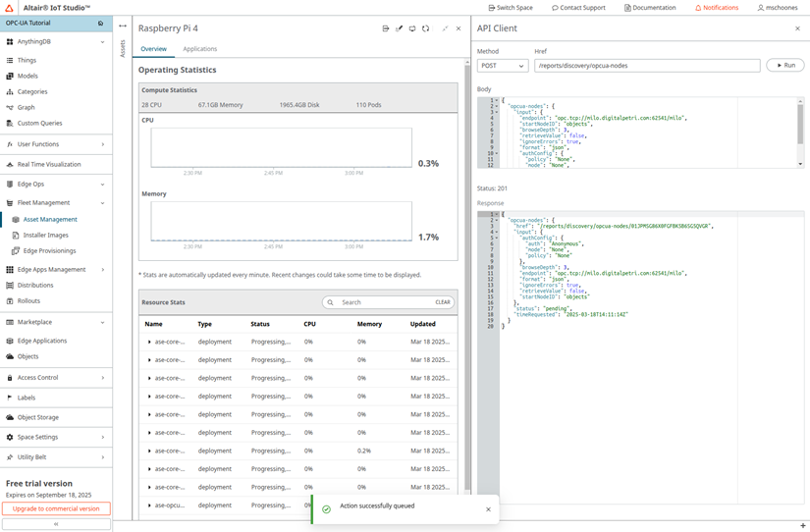This screenshot has height=532, width=810.
Task: Click the Body editor vertical scrollbar
Action: click(800, 124)
